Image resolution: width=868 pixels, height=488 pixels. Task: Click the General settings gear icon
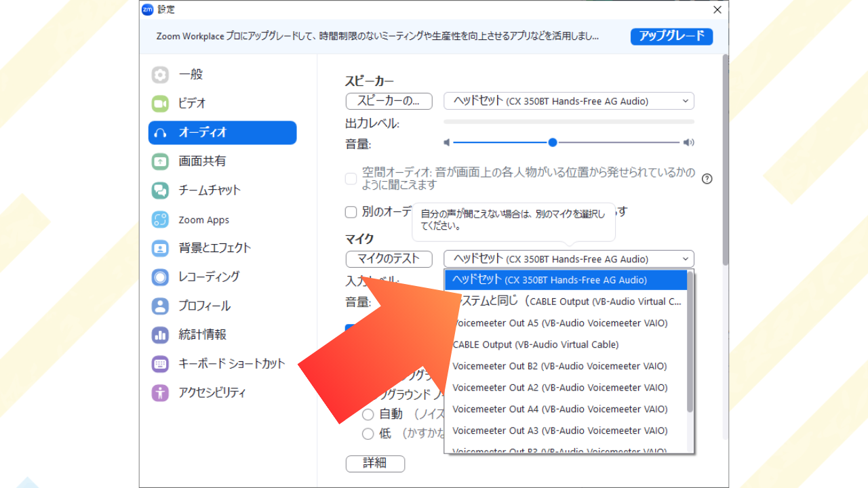click(x=160, y=75)
